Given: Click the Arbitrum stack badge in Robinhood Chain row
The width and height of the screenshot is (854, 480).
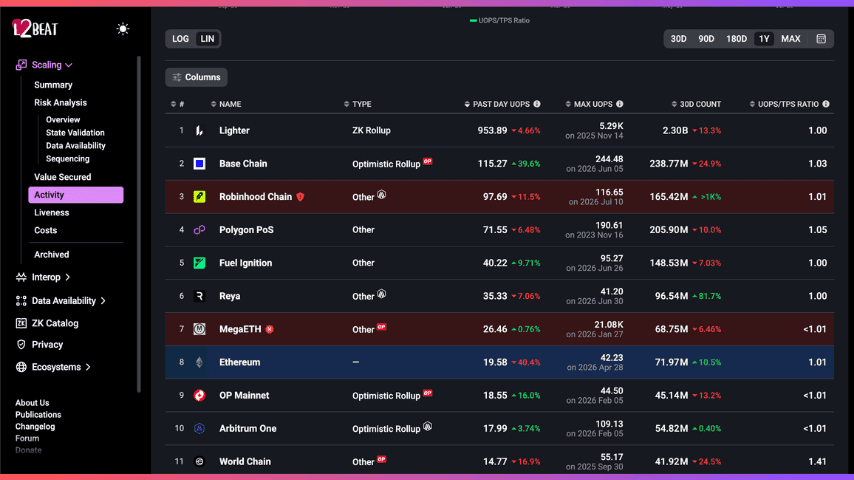Looking at the screenshot, I should [382, 195].
